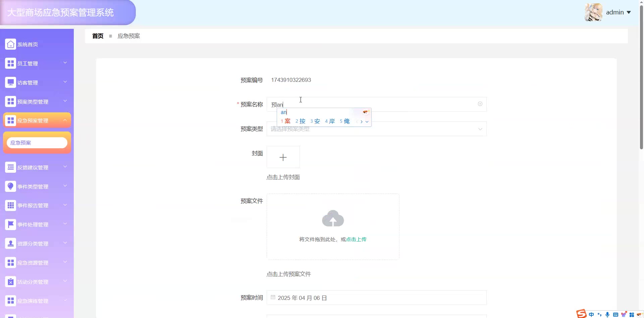Click the 事件处理管理 flag icon
The image size is (644, 318).
[10, 224]
